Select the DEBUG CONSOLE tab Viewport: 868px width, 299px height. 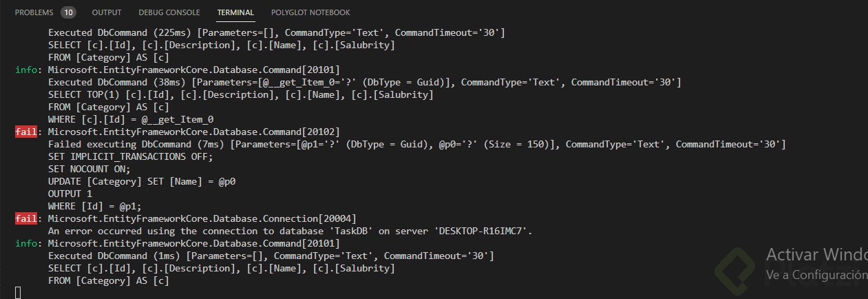(x=169, y=12)
